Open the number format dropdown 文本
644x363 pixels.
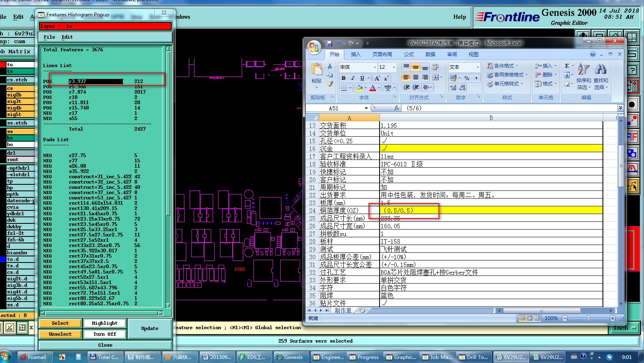point(477,67)
